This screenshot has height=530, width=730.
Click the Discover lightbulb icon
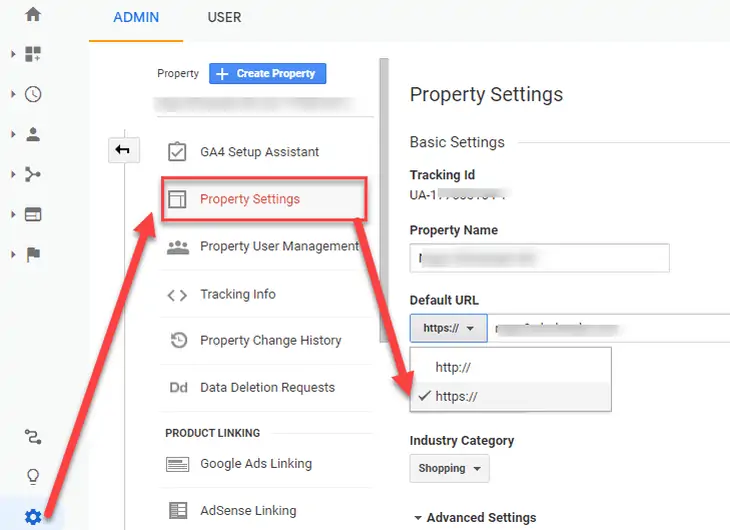33,476
